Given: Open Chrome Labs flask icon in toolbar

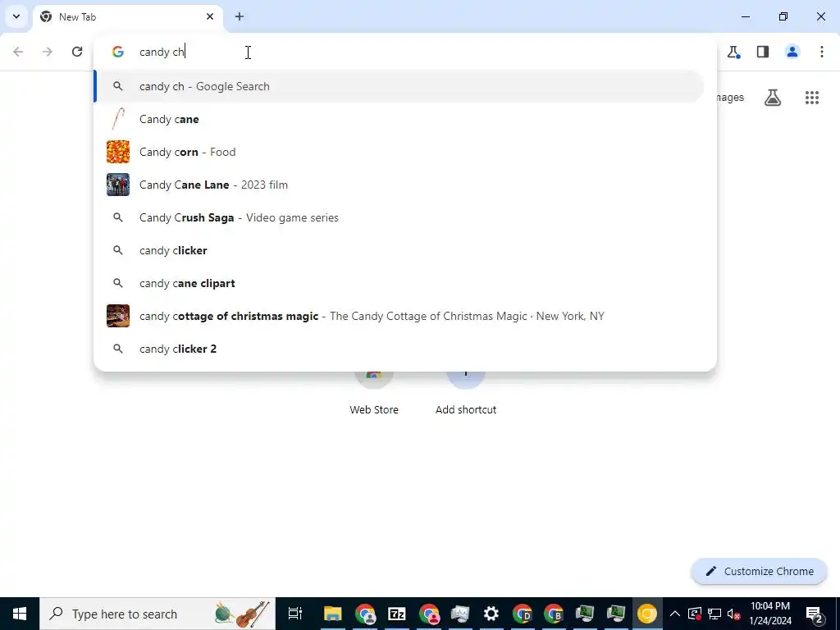Looking at the screenshot, I should click(x=733, y=52).
